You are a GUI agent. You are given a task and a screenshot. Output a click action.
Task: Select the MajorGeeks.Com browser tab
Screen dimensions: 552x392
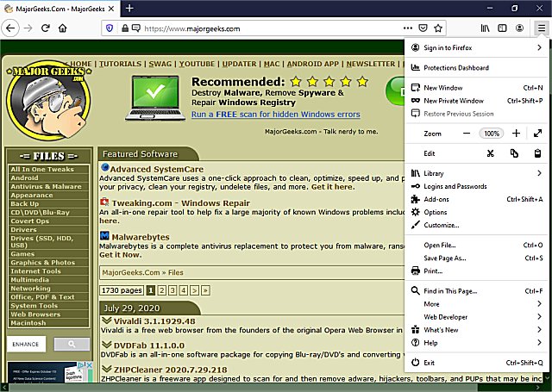click(x=60, y=9)
